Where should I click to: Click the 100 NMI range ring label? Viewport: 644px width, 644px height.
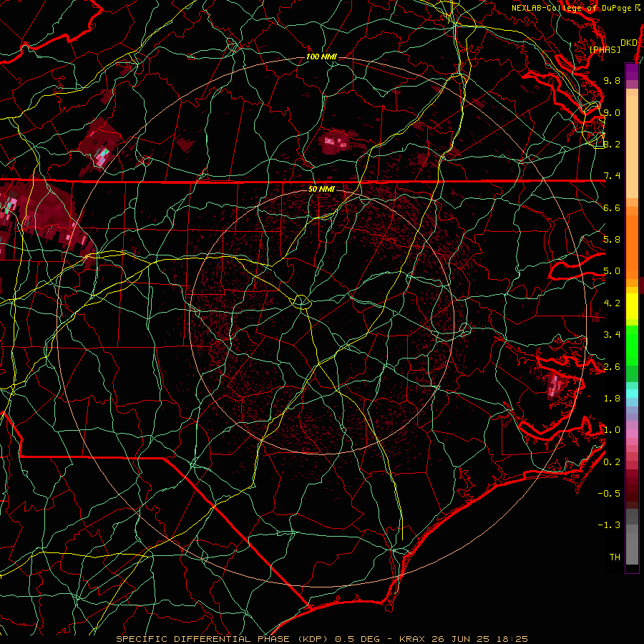tap(321, 57)
